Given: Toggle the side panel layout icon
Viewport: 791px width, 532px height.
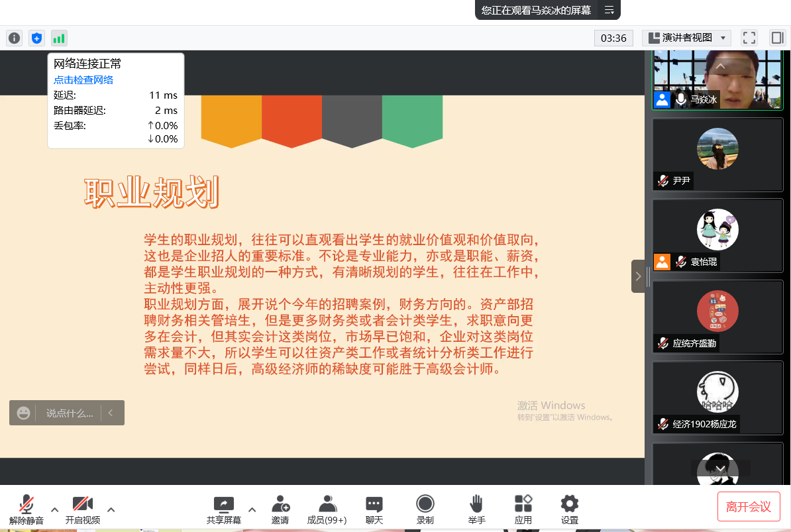Looking at the screenshot, I should (x=776, y=38).
